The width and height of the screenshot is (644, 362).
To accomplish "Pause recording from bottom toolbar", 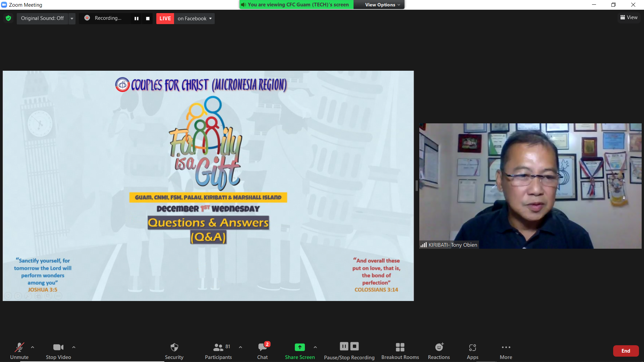I will pyautogui.click(x=344, y=346).
